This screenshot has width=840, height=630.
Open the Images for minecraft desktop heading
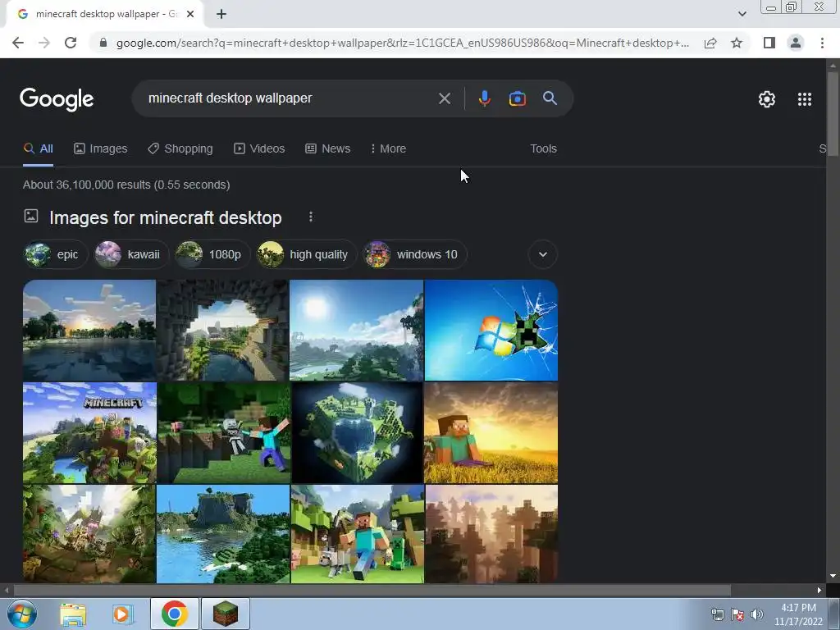(166, 218)
